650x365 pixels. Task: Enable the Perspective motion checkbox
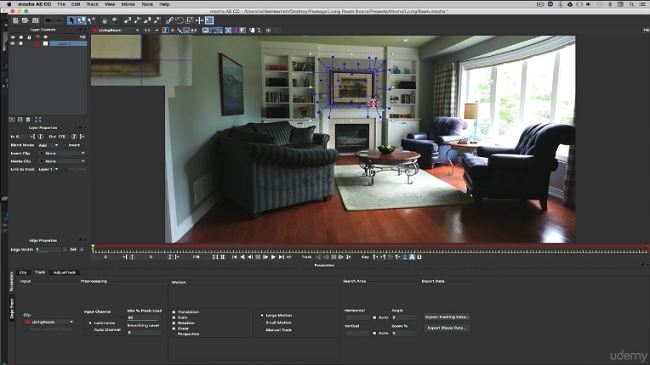174,334
